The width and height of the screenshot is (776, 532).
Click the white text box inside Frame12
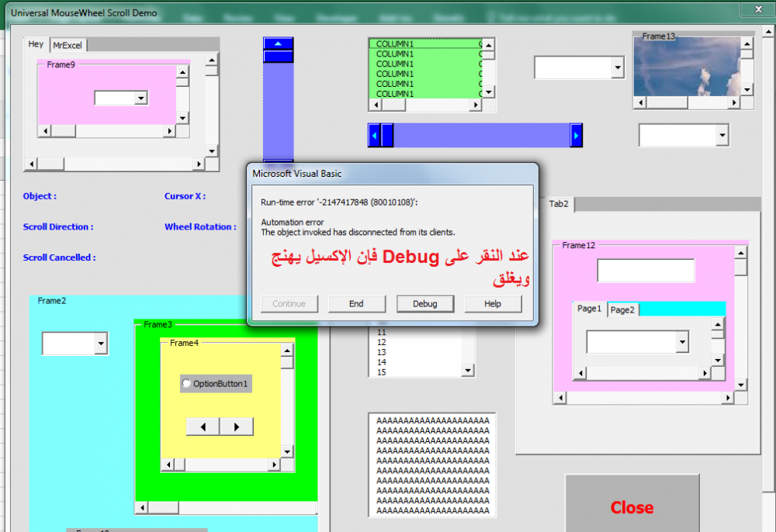click(x=646, y=271)
